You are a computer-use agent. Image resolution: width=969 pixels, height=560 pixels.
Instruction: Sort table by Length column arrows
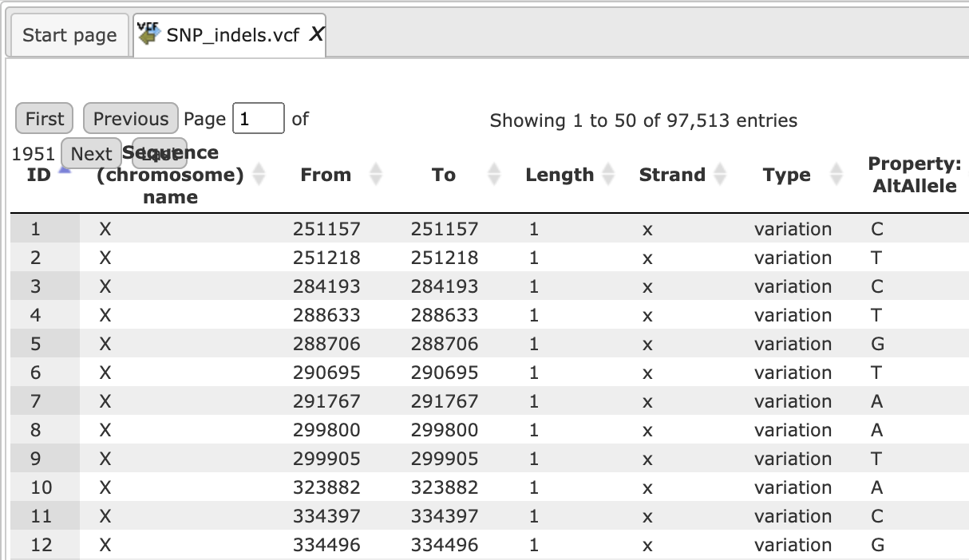(609, 175)
